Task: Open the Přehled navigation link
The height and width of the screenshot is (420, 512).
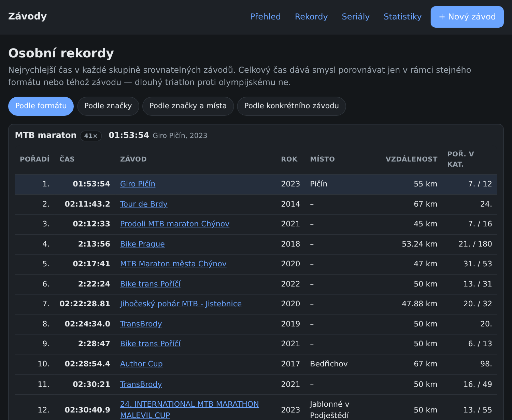Action: (x=265, y=17)
